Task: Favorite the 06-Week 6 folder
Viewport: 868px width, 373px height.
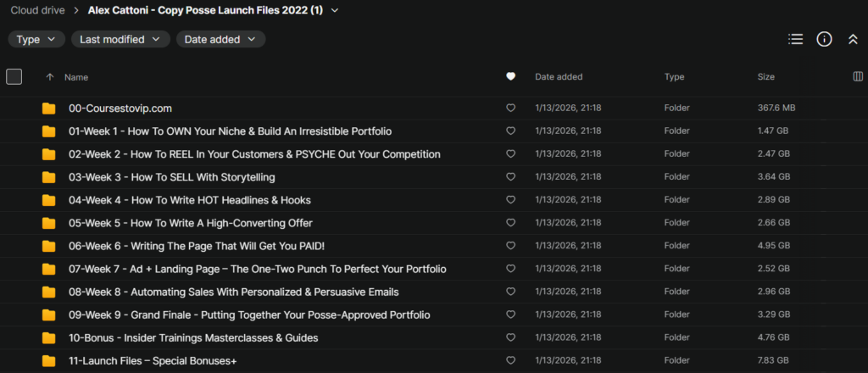Action: [x=510, y=247]
